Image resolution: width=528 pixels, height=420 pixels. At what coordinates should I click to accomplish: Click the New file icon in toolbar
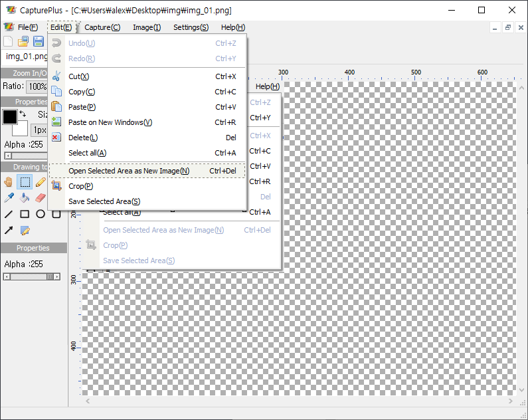point(8,42)
